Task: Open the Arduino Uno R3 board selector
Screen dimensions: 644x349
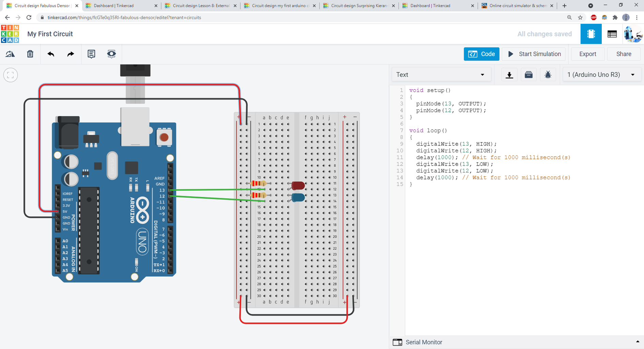Action: pos(601,75)
